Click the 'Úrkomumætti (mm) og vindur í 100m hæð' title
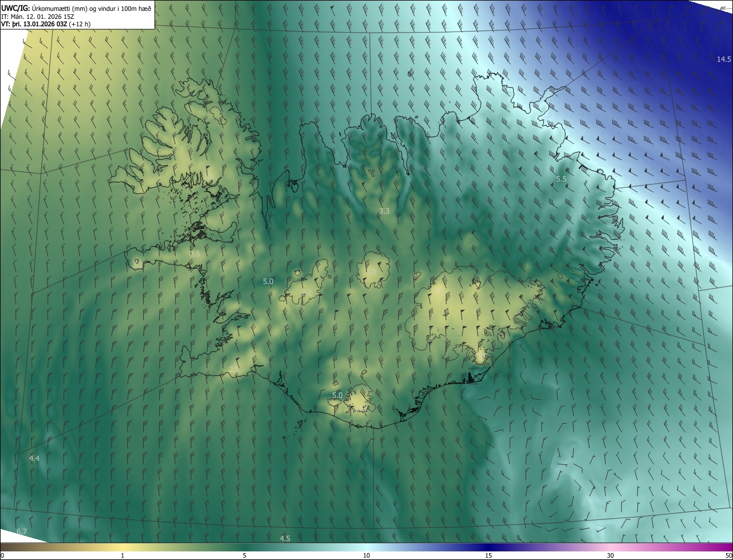This screenshot has width=733, height=560. [x=92, y=7]
